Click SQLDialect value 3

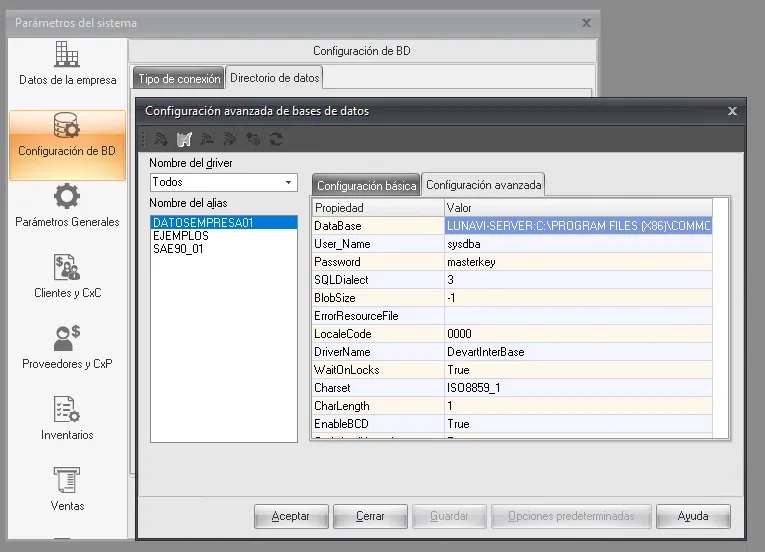click(578, 280)
